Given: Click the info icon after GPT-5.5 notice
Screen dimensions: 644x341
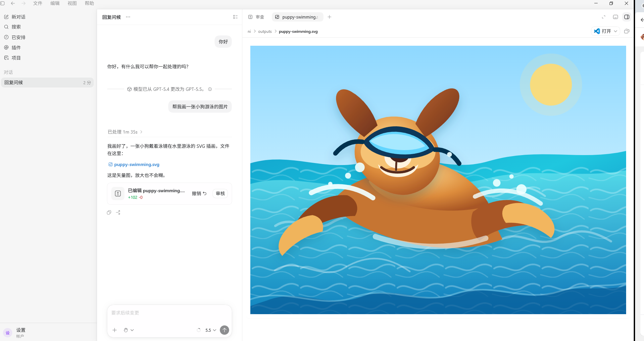Looking at the screenshot, I should [210, 89].
